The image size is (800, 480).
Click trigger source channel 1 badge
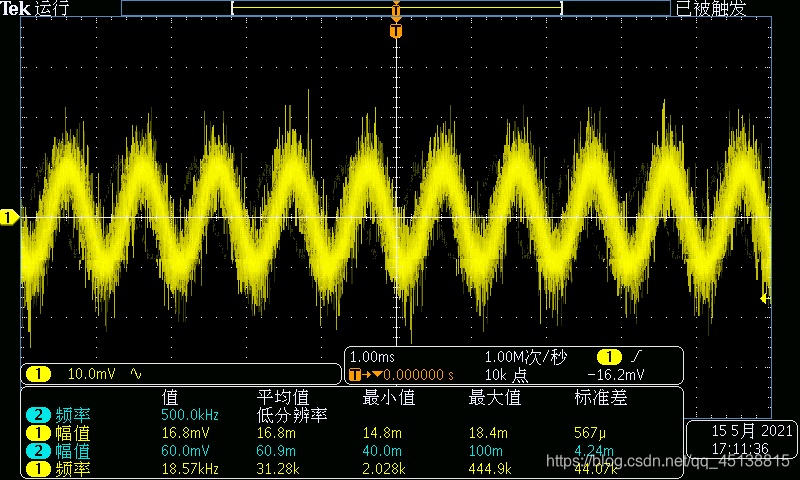pos(608,356)
